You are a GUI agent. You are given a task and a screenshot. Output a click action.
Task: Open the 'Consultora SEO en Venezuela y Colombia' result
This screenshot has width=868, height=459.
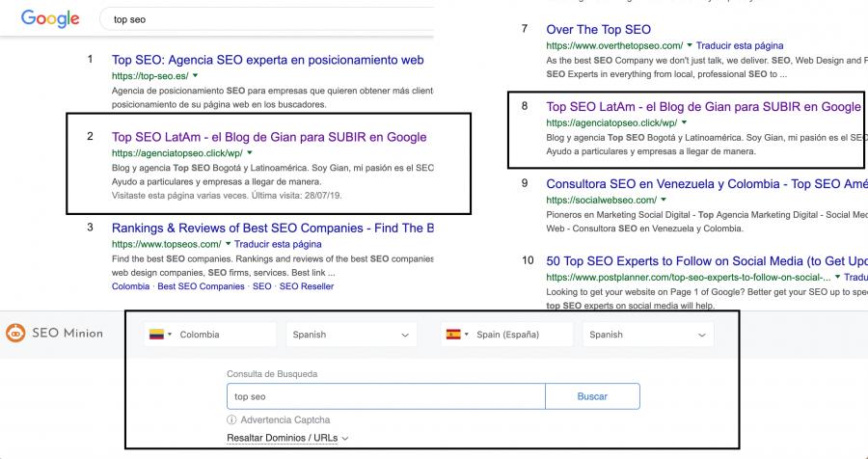tap(705, 183)
